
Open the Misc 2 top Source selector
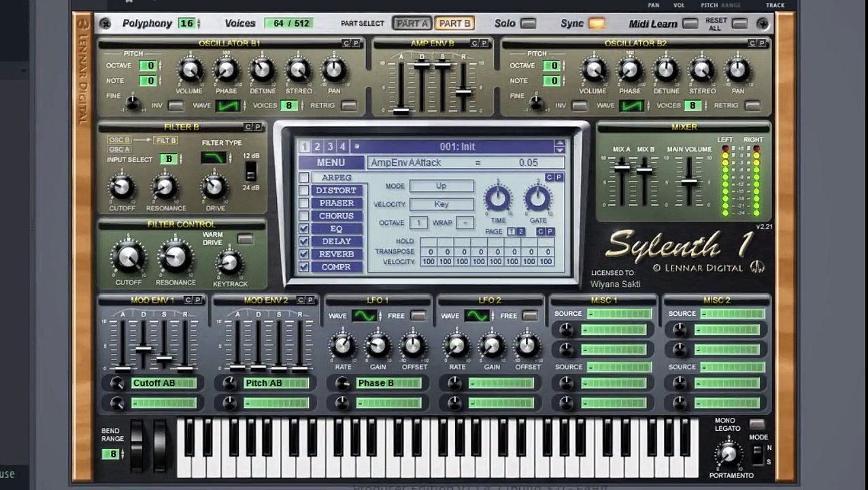tap(733, 314)
